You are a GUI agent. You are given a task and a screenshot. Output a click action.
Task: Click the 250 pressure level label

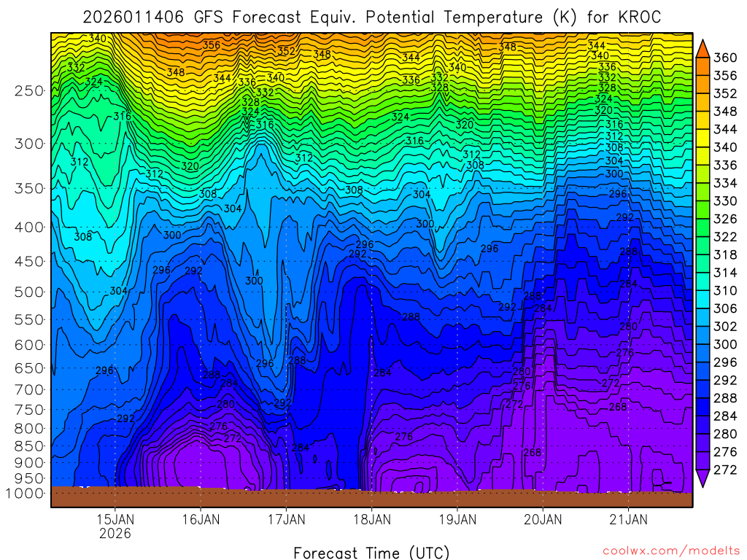[29, 90]
